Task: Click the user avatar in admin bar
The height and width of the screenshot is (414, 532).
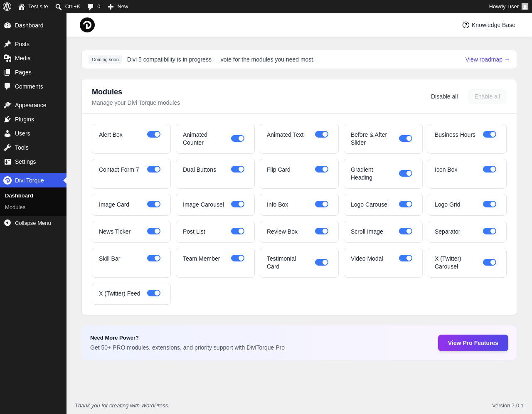Action: pyautogui.click(x=525, y=6)
